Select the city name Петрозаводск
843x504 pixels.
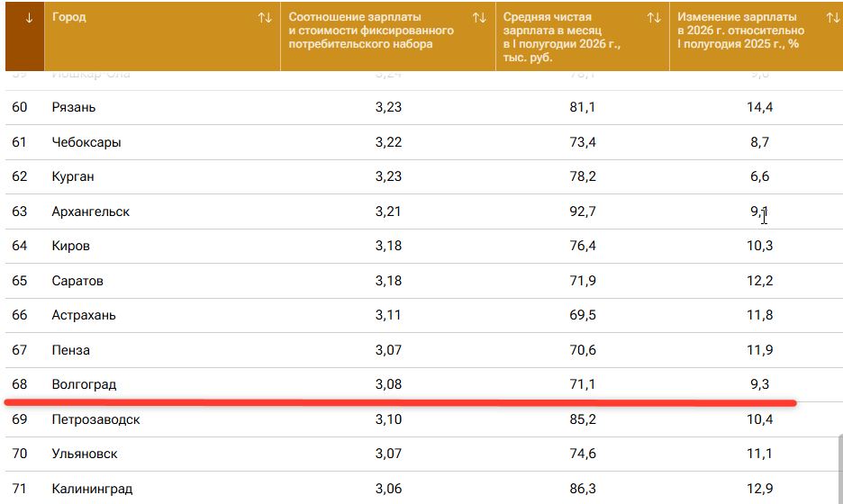[x=95, y=419]
